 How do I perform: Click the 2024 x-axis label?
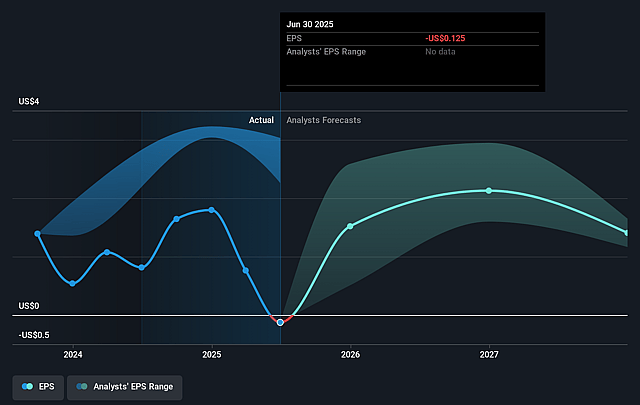click(73, 355)
